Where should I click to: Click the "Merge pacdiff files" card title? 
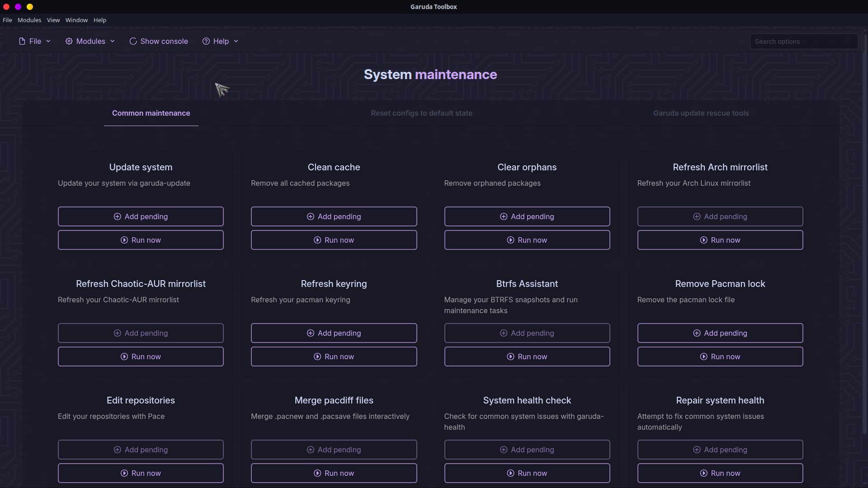point(334,400)
